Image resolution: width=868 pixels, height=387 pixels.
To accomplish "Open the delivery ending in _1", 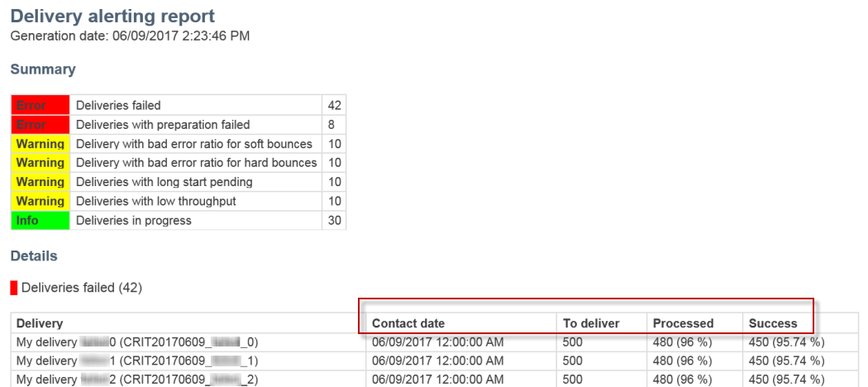I will click(137, 361).
